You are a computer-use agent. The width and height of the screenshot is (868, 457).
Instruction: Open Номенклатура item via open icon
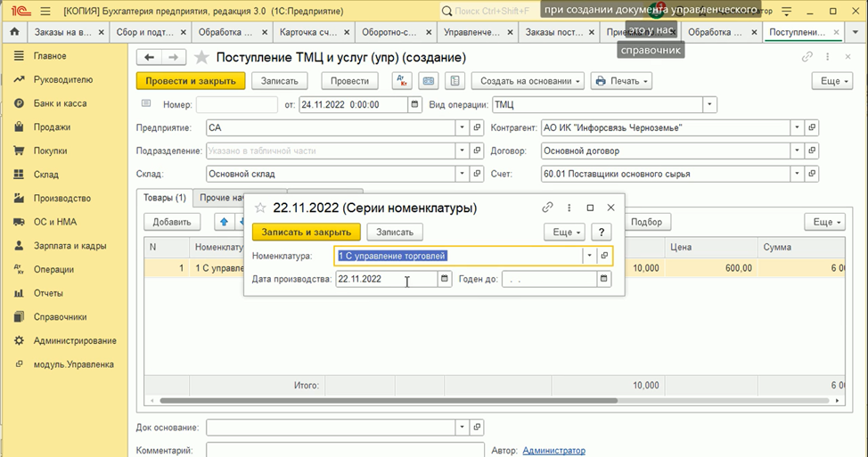(604, 256)
